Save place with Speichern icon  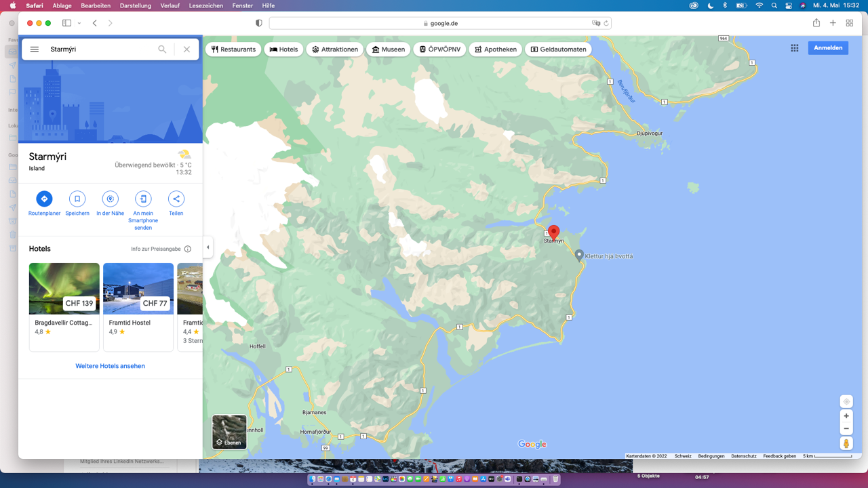[x=77, y=199]
